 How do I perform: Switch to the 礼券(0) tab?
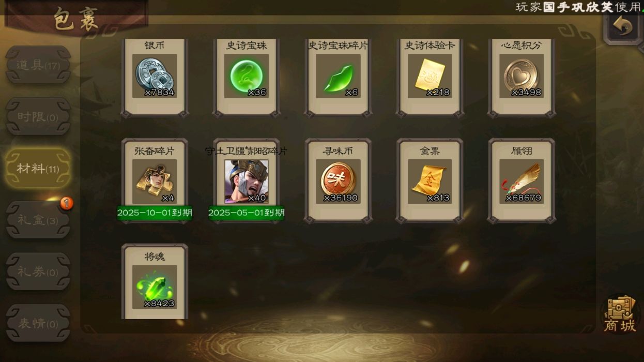(38, 272)
